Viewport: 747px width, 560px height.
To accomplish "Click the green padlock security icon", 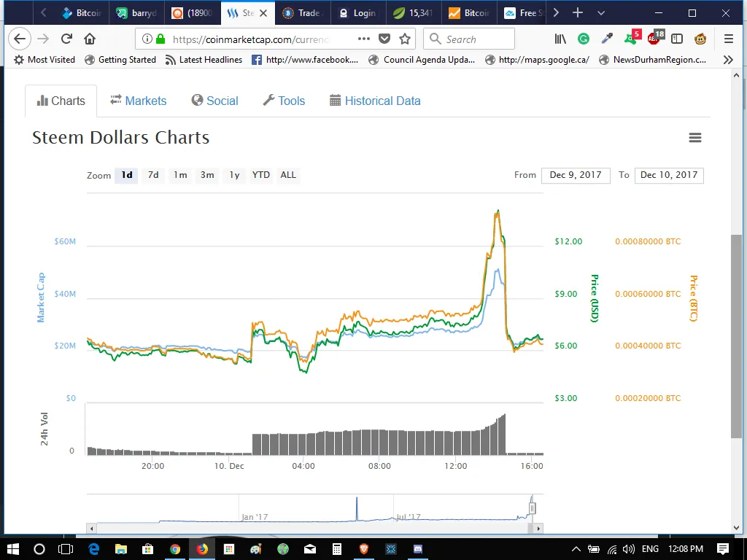I will (160, 39).
